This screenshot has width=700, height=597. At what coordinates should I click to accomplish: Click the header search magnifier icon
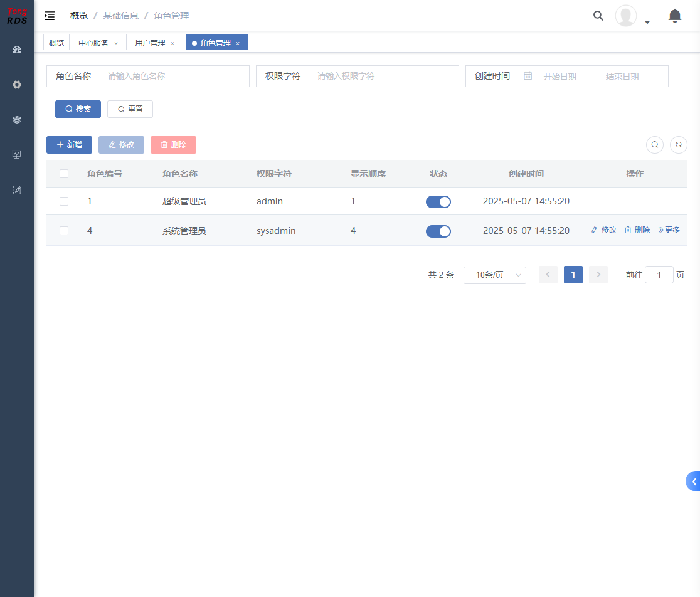point(598,16)
